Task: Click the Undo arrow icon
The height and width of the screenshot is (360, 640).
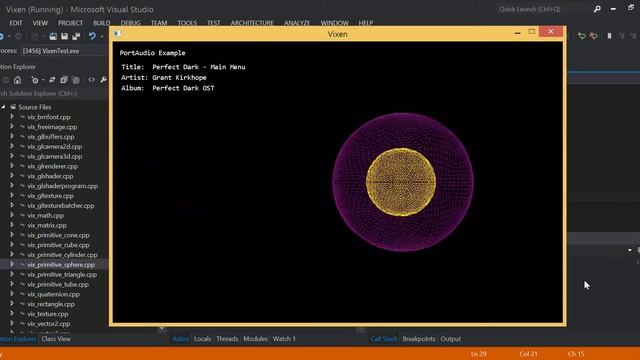Action: click(92, 36)
